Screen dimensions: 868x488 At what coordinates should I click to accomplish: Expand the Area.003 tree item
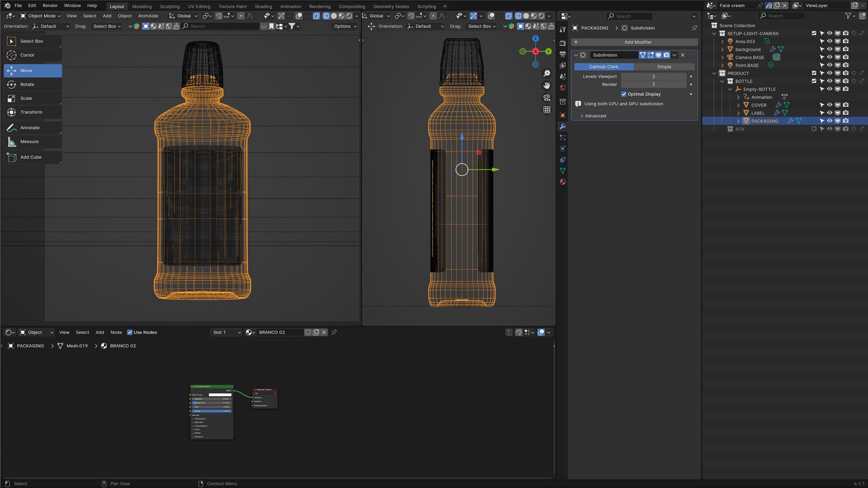point(722,42)
